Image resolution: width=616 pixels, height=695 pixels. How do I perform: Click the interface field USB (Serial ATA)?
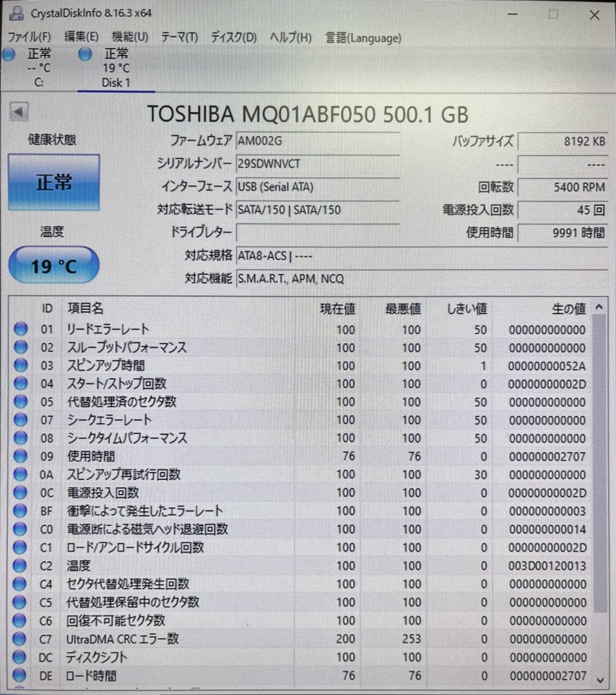tap(317, 186)
